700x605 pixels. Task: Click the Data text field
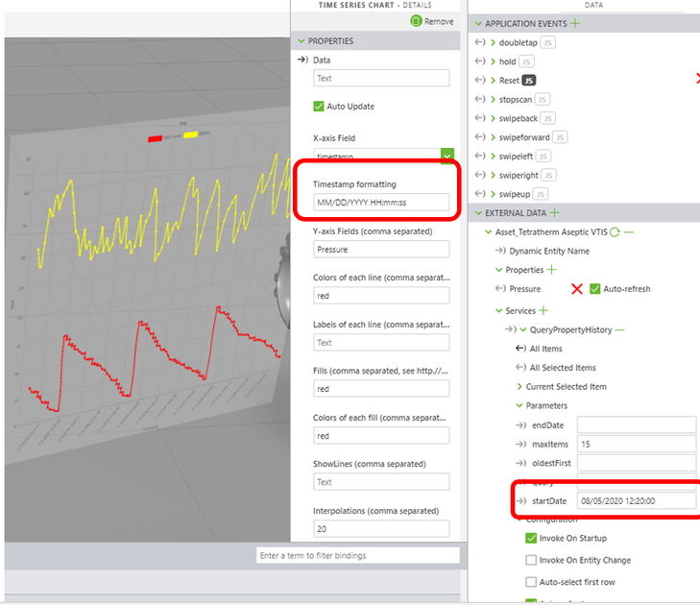(x=381, y=78)
